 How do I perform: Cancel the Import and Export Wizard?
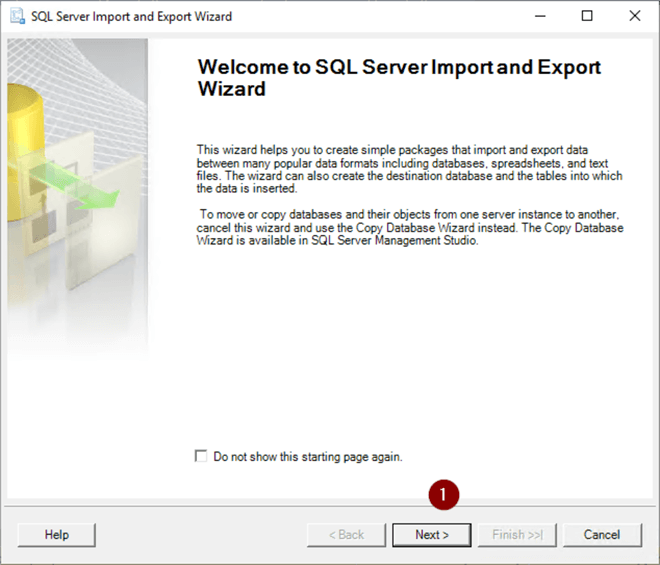[602, 535]
